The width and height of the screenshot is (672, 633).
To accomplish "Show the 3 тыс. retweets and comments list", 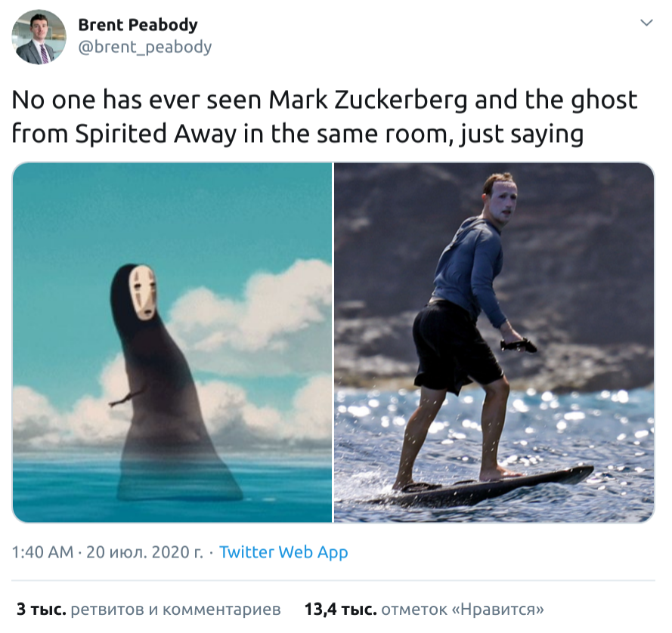I will [148, 609].
